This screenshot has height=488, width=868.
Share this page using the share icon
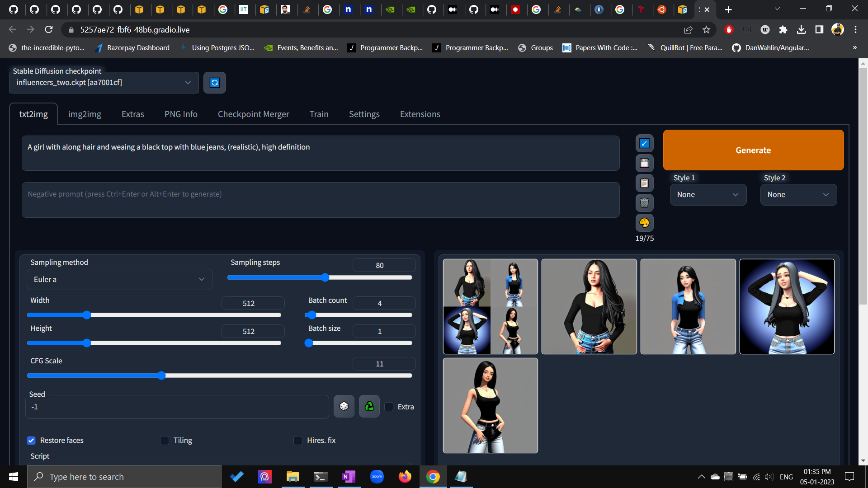pos(688,29)
